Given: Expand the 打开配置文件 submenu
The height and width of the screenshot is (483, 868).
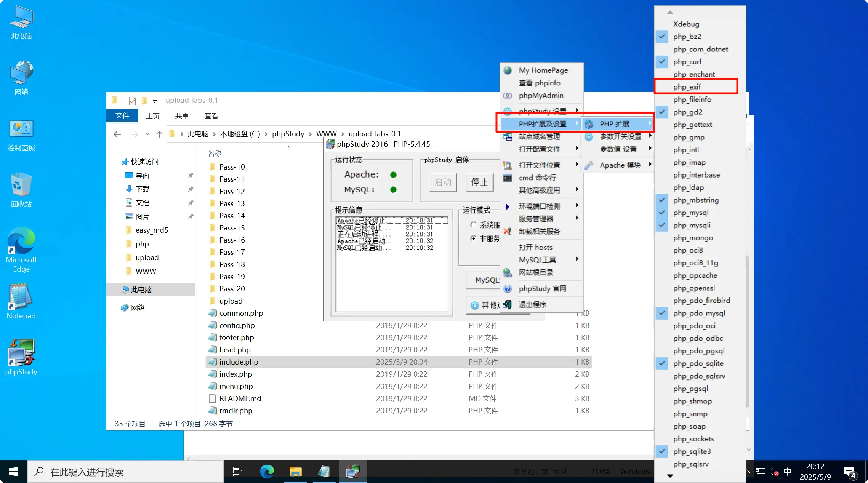Looking at the screenshot, I should [541, 149].
